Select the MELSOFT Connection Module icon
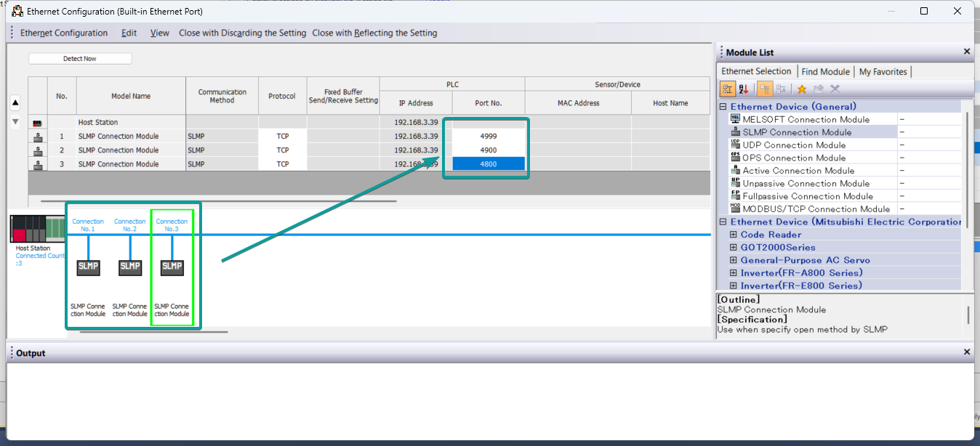 [735, 119]
